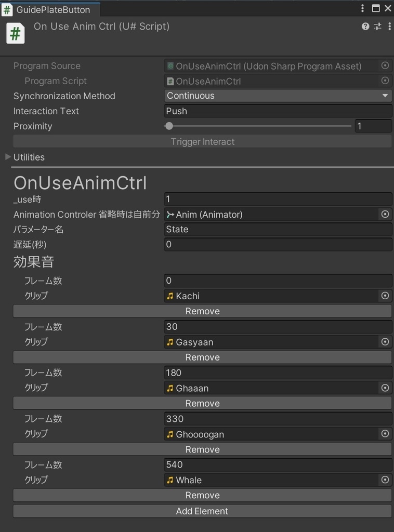Open object picker for the Anim Animator field
This screenshot has height=532, width=394.
pyautogui.click(x=385, y=214)
